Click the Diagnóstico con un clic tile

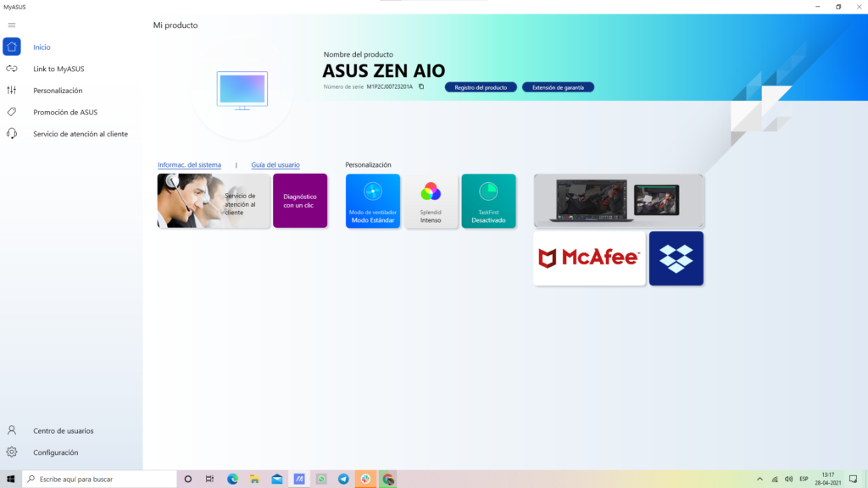coord(300,201)
